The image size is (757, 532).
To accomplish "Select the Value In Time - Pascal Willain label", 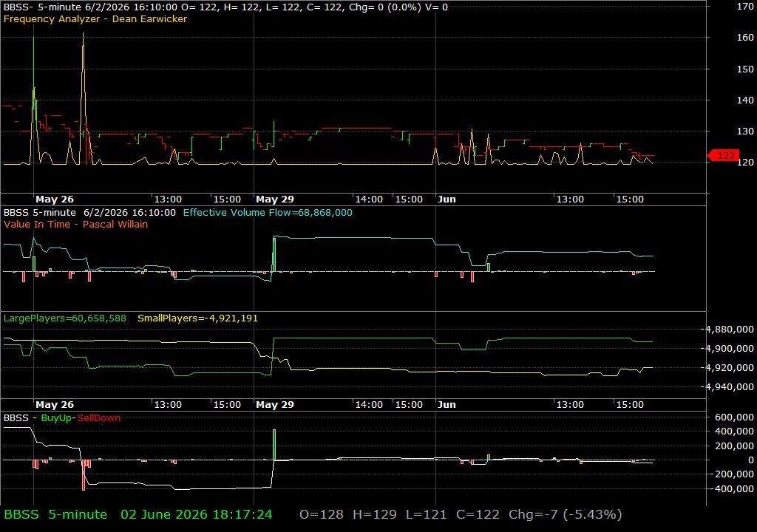I will [76, 224].
